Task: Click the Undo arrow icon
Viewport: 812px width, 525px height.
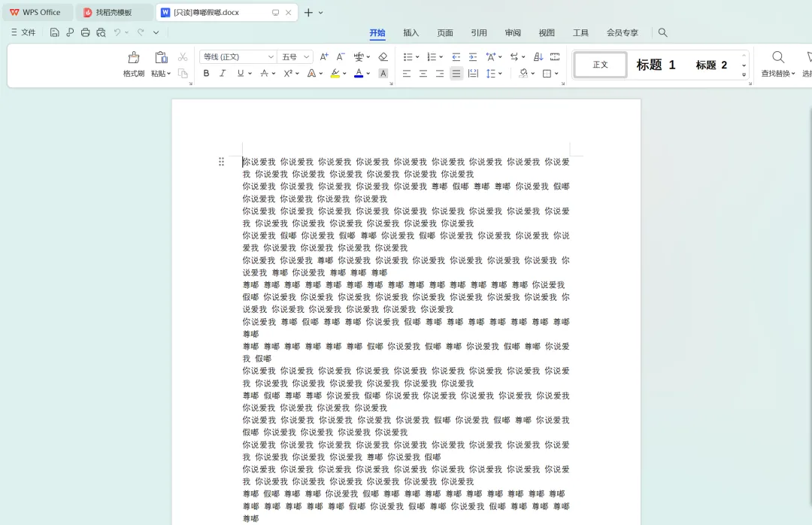Action: pyautogui.click(x=117, y=32)
